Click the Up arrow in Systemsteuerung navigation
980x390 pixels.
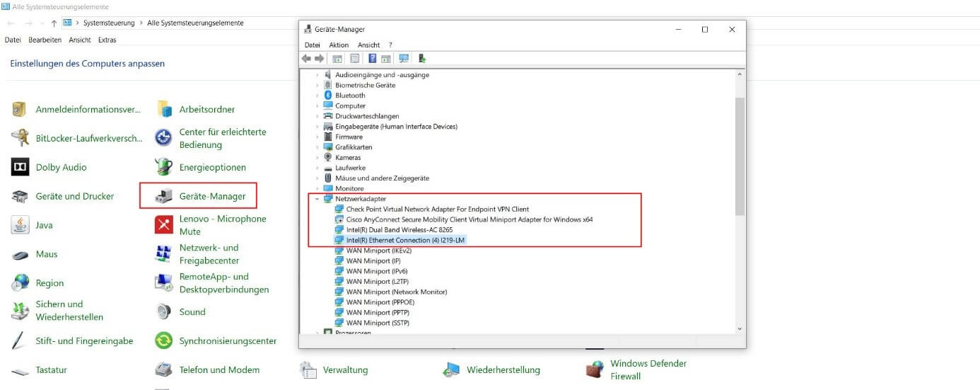54,23
